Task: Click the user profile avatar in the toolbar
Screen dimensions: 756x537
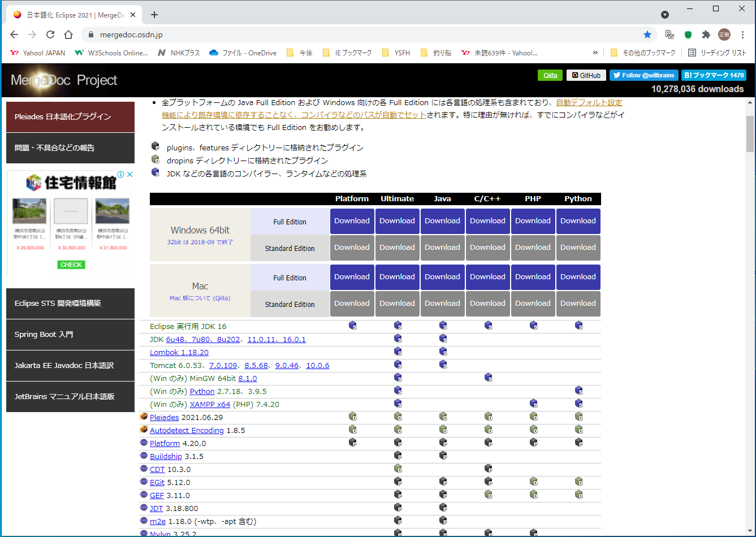Action: click(724, 34)
